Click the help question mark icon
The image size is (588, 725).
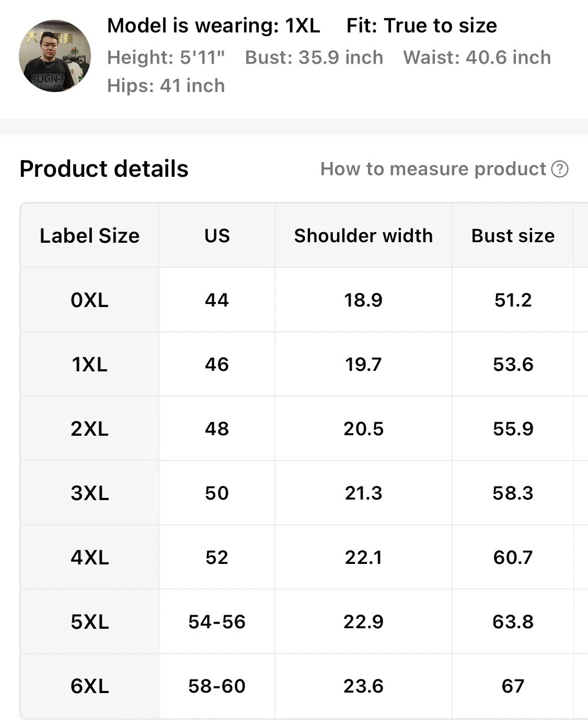coord(560,169)
